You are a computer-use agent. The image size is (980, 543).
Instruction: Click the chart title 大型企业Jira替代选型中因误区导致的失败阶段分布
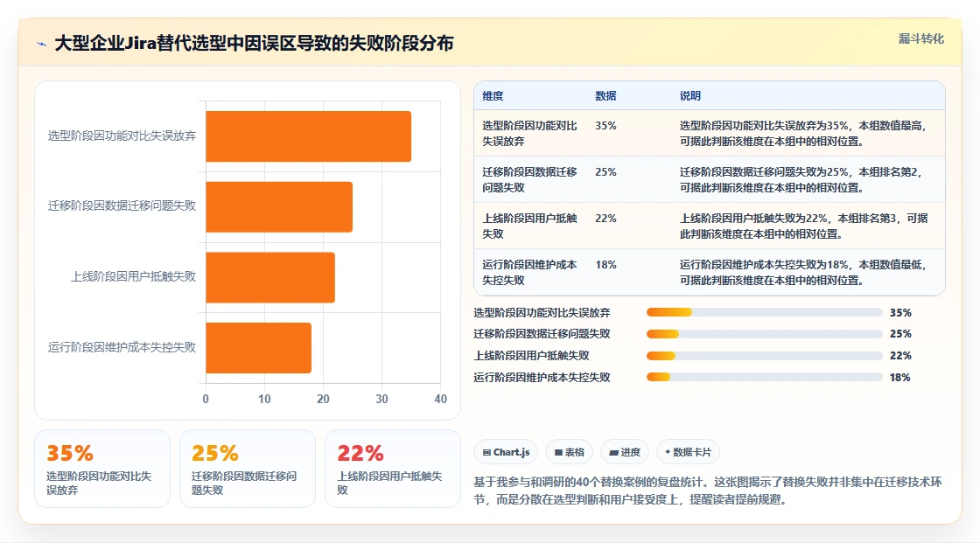(254, 44)
